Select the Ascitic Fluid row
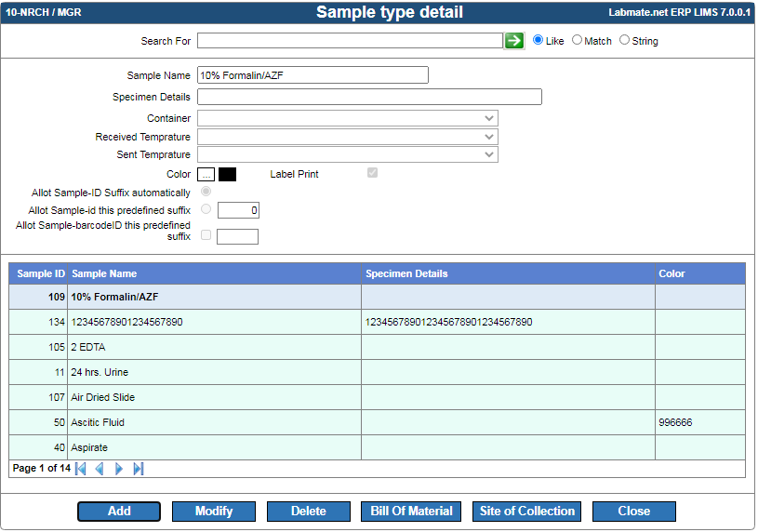The height and width of the screenshot is (532, 758). 377,423
